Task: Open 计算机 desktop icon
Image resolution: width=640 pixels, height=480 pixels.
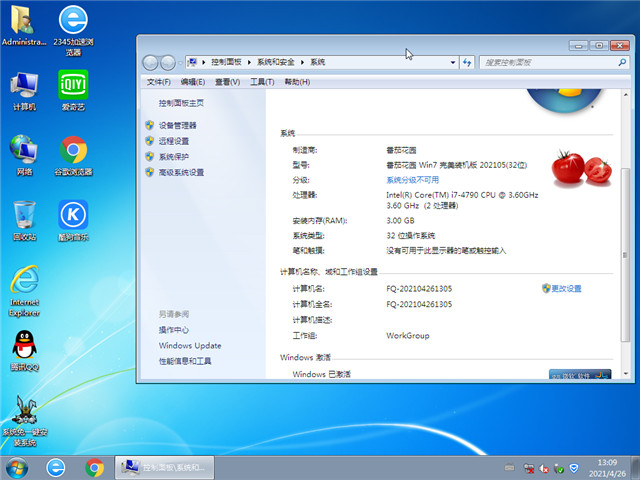Action: [24, 91]
